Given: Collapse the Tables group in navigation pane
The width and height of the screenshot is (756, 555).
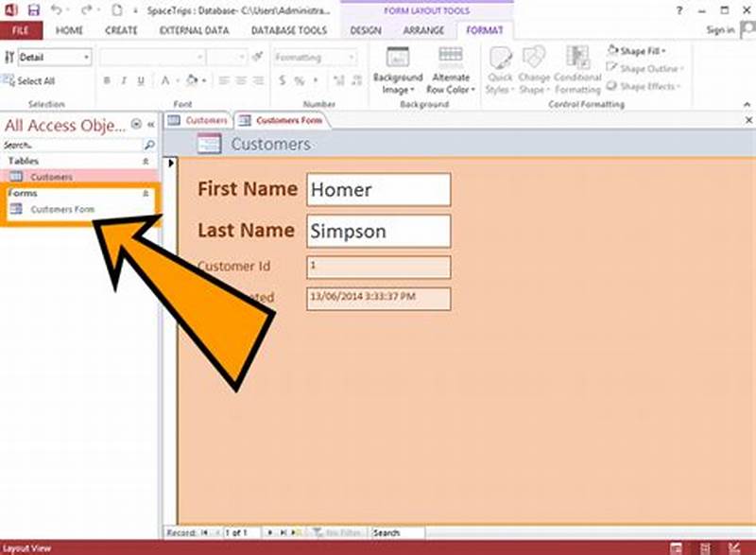Looking at the screenshot, I should tap(146, 161).
